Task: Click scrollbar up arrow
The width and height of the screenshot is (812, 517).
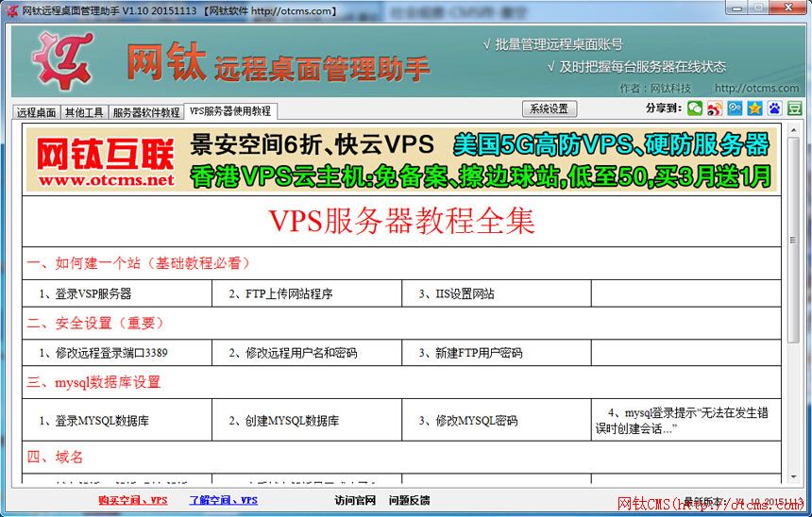Action: pos(793,129)
